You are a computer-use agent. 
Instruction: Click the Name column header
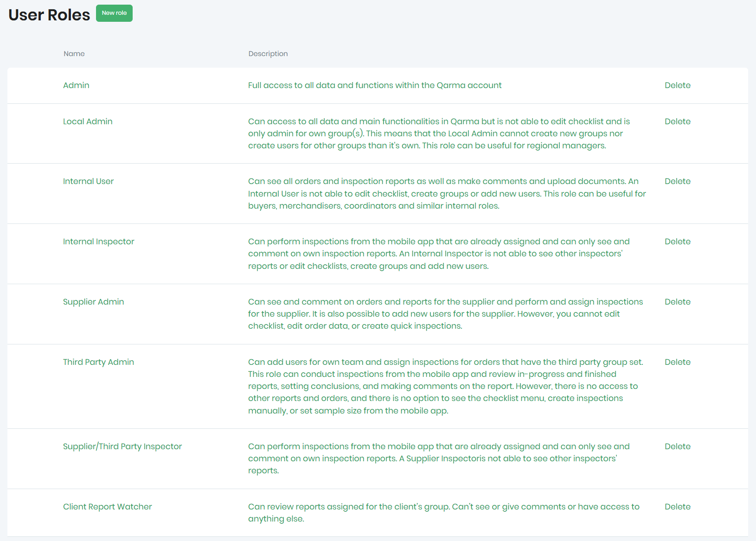(x=74, y=54)
